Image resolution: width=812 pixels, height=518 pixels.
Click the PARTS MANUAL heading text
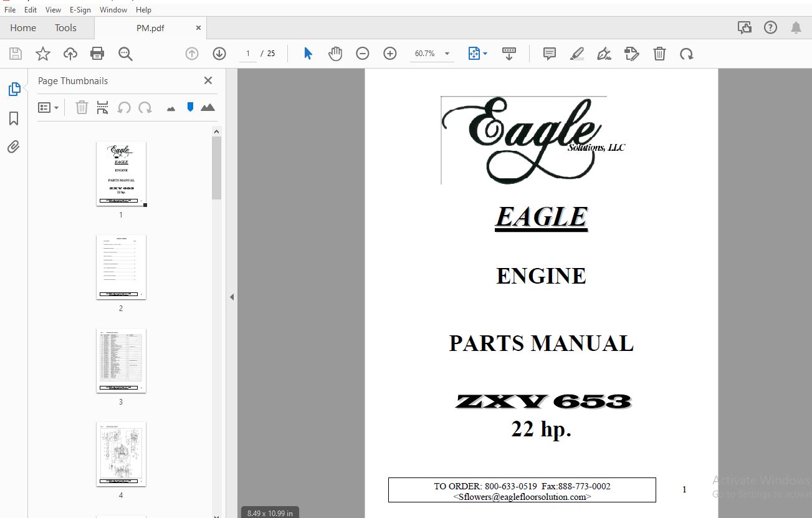541,343
